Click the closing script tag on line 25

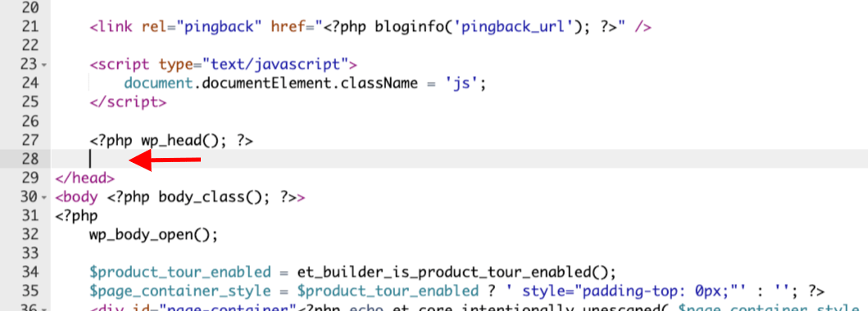127,102
